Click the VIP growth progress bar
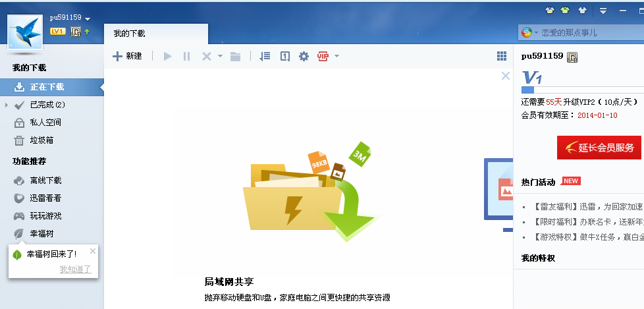Image resolution: width=644 pixels, height=309 pixels. 583,90
